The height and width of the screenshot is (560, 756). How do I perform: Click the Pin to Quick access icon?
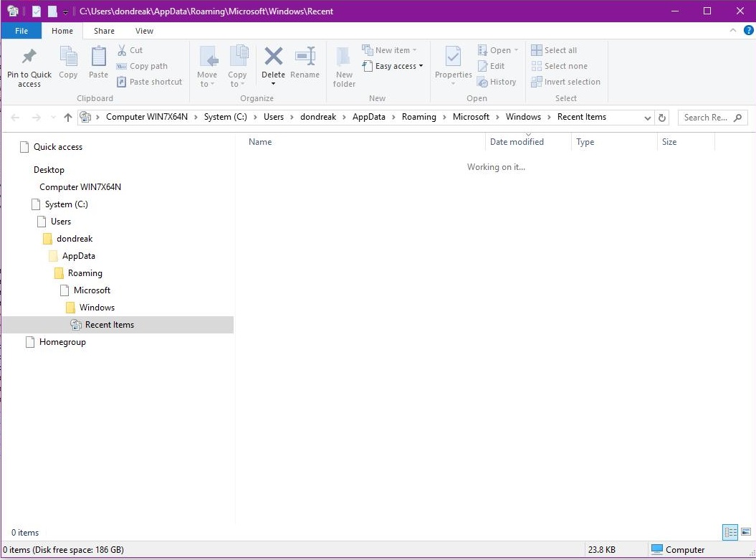[29, 57]
